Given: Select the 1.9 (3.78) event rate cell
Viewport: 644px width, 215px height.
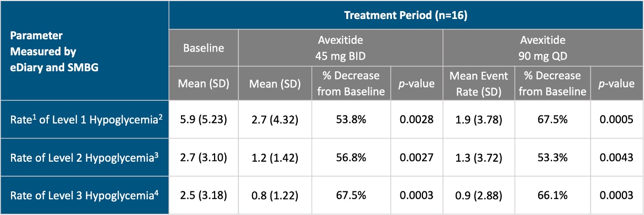Looking at the screenshot, I should click(x=479, y=120).
